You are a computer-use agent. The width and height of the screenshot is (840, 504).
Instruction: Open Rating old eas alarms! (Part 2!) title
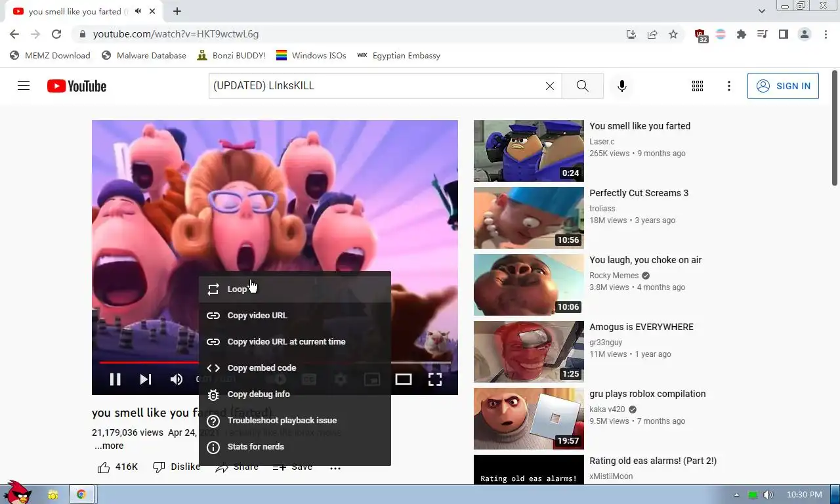point(653,461)
